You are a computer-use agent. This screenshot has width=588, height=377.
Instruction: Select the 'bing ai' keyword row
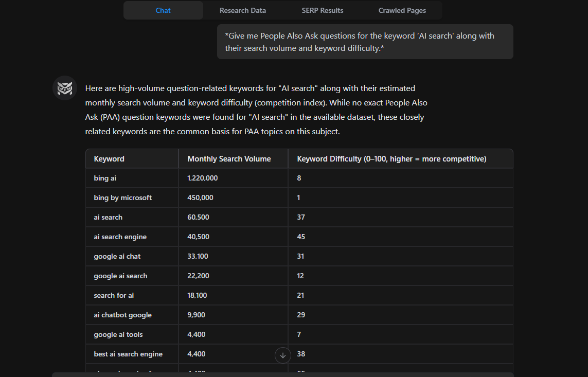coord(105,178)
